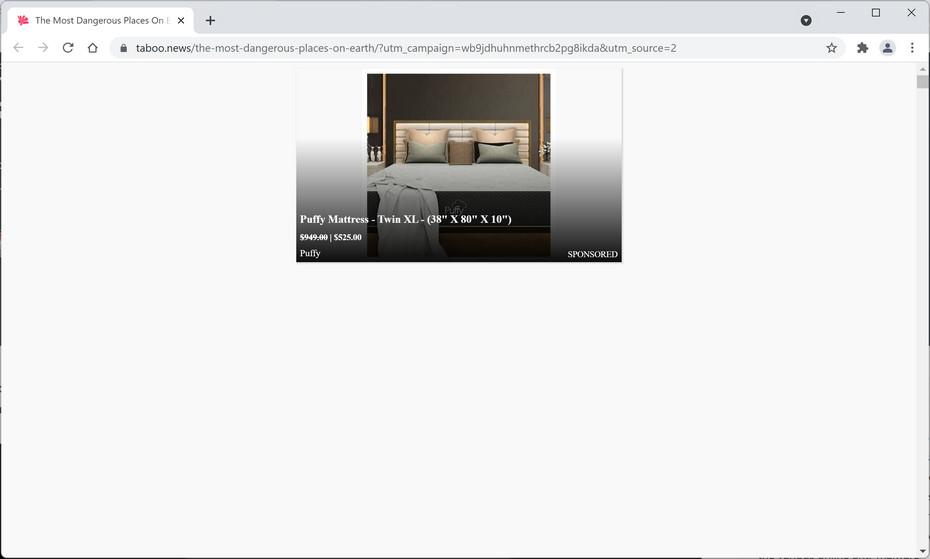
Task: Maximize the Chrome window
Action: point(875,12)
